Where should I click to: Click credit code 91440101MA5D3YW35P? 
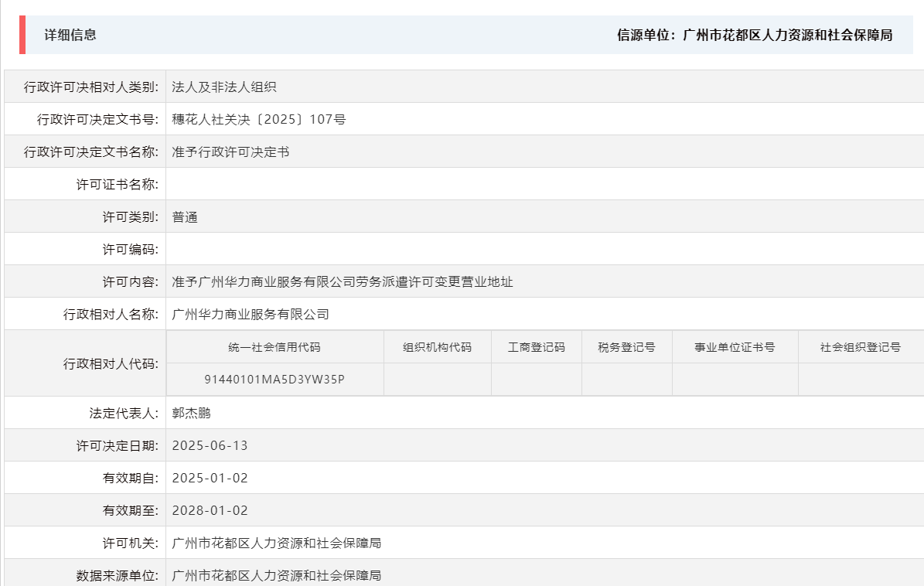coord(275,379)
